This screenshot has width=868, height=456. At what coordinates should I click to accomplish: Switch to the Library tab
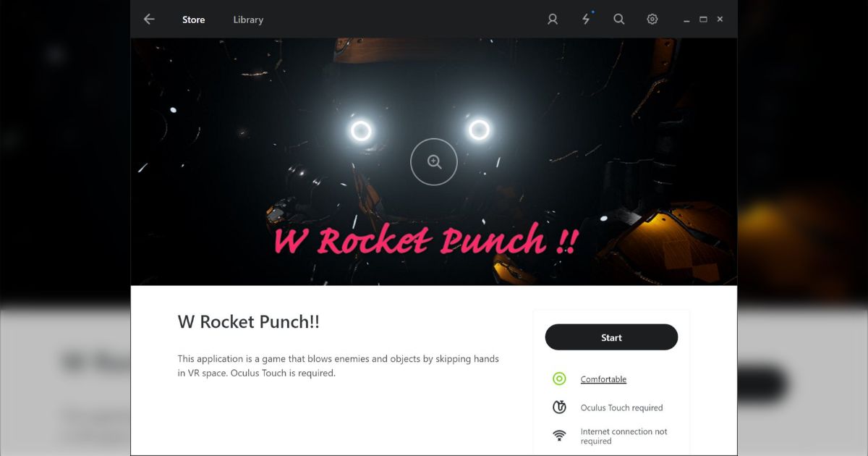pos(248,20)
